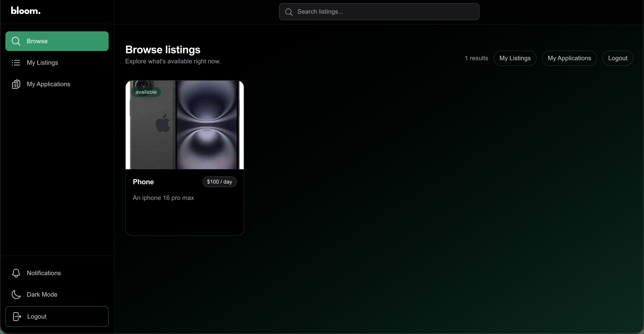Click the Logout door-arrow icon in sidebar
Viewport: 644px width, 334px height.
[17, 317]
